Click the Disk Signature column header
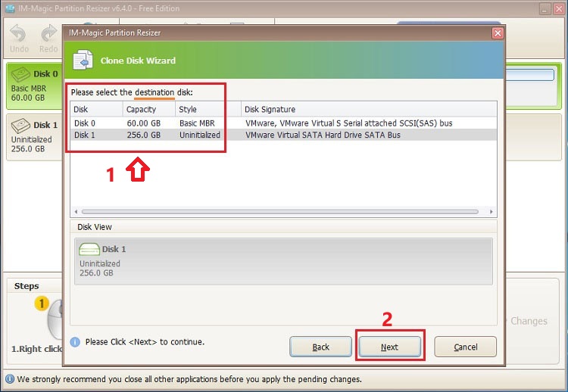The height and width of the screenshot is (392, 568). coord(369,109)
